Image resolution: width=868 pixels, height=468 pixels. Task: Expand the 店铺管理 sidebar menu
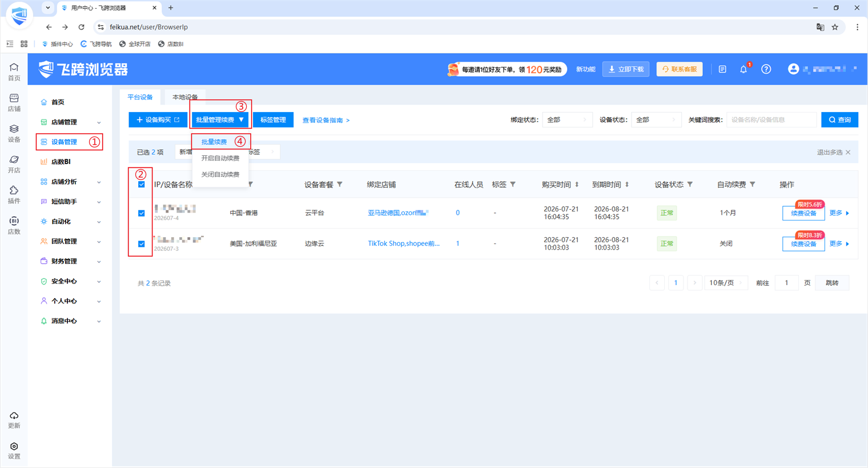click(70, 122)
